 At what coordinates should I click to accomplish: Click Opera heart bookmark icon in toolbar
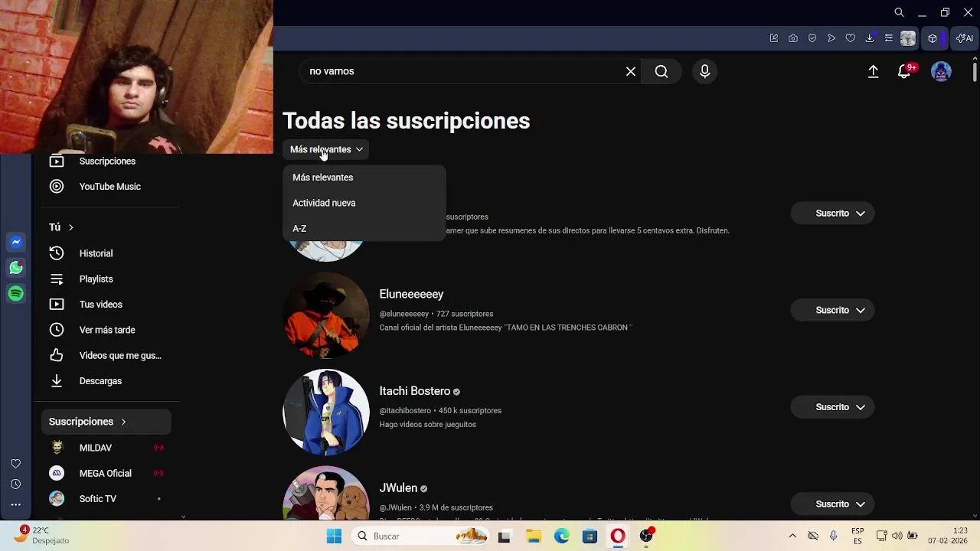851,38
